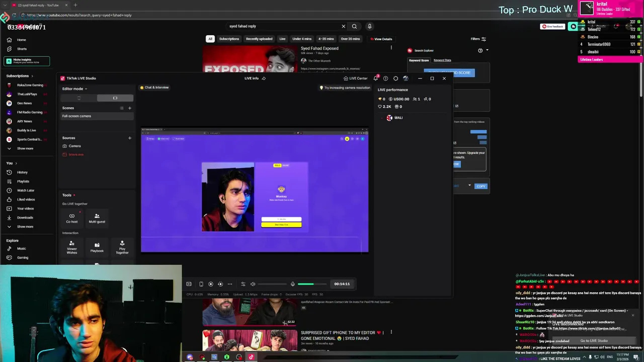644x362 pixels.
Task: Open more options ellipsis in control bar
Action: click(x=230, y=284)
